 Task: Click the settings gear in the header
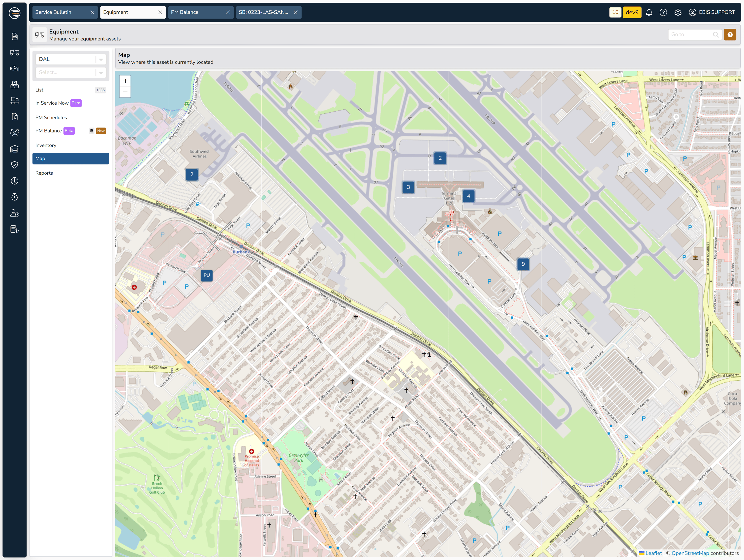point(678,12)
